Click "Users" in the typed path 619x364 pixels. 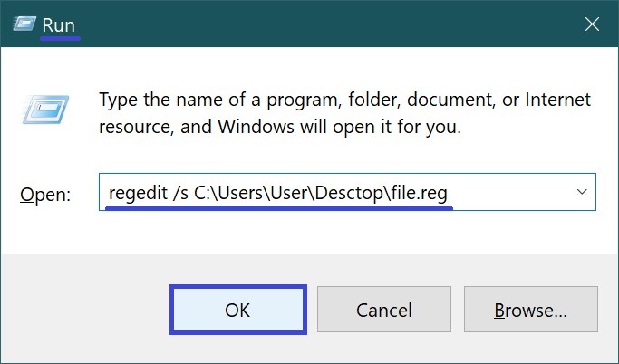click(x=237, y=193)
